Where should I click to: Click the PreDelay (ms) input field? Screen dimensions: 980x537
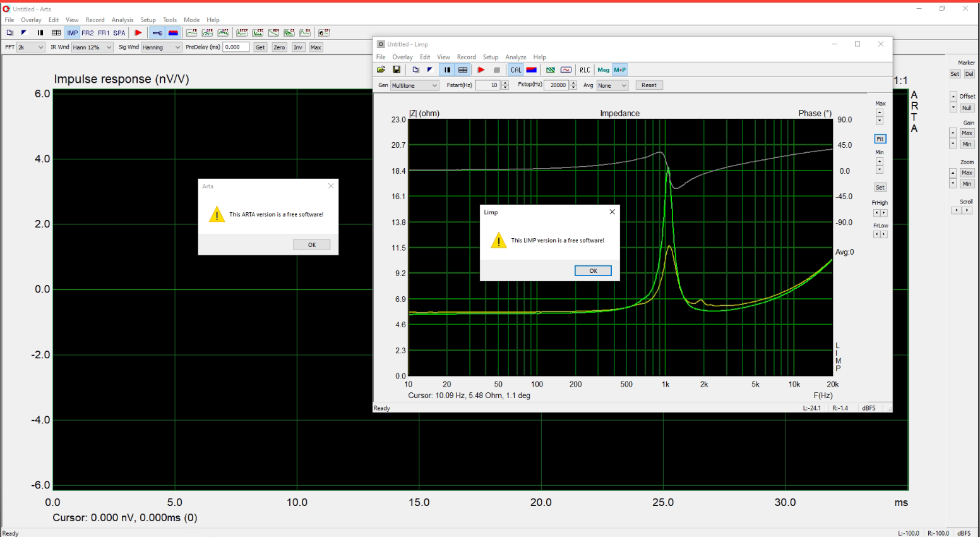(x=236, y=47)
